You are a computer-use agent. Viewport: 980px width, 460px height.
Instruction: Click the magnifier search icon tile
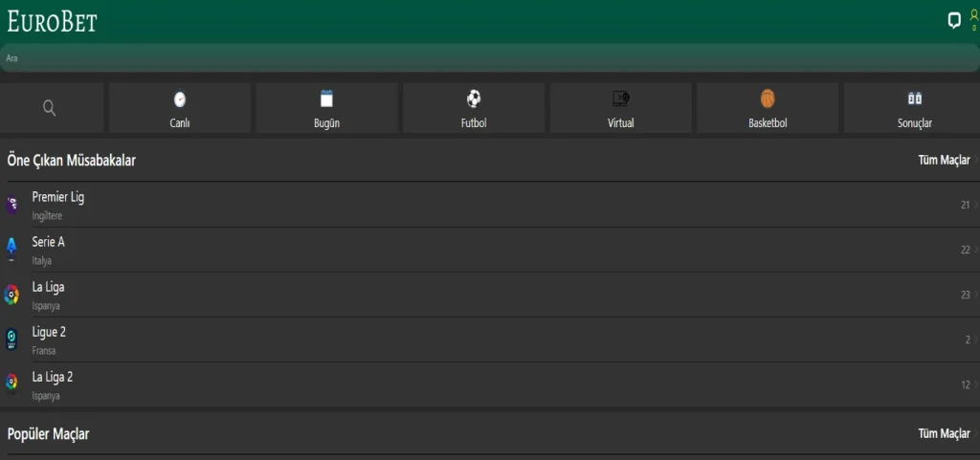coord(51,107)
